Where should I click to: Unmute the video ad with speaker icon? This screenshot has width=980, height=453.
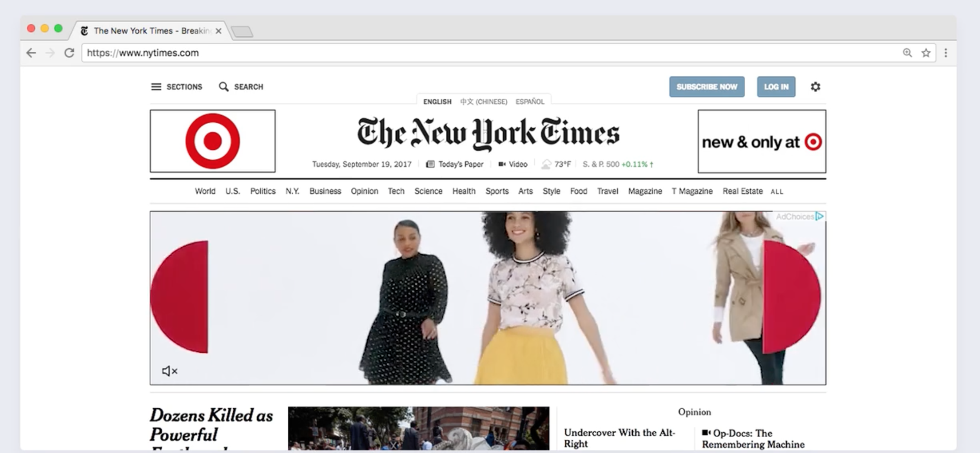click(x=170, y=371)
